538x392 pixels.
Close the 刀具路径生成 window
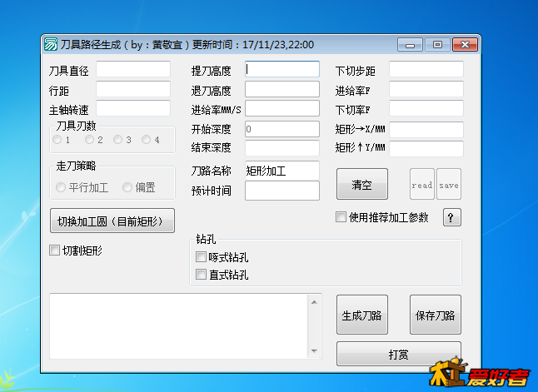[x=466, y=45]
